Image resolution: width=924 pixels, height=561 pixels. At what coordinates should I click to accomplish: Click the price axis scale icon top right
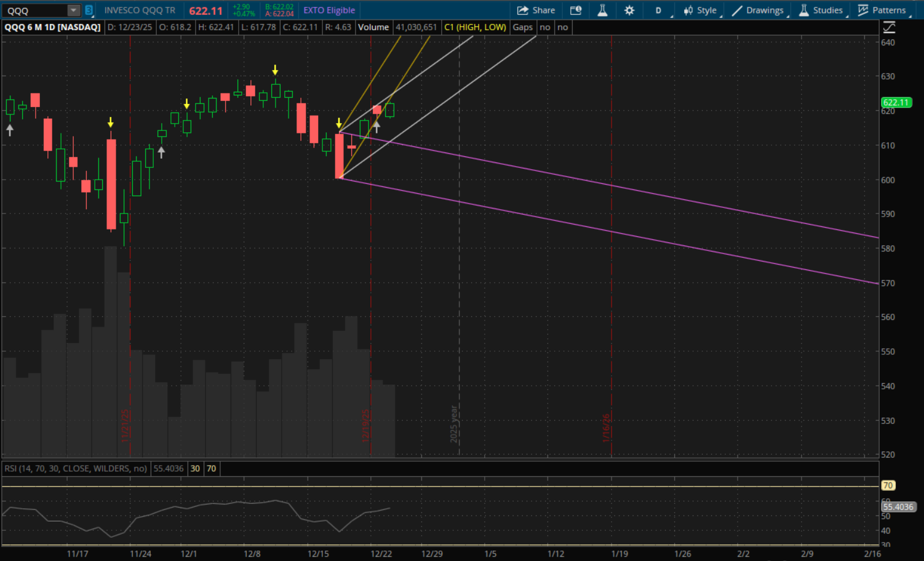coord(889,27)
